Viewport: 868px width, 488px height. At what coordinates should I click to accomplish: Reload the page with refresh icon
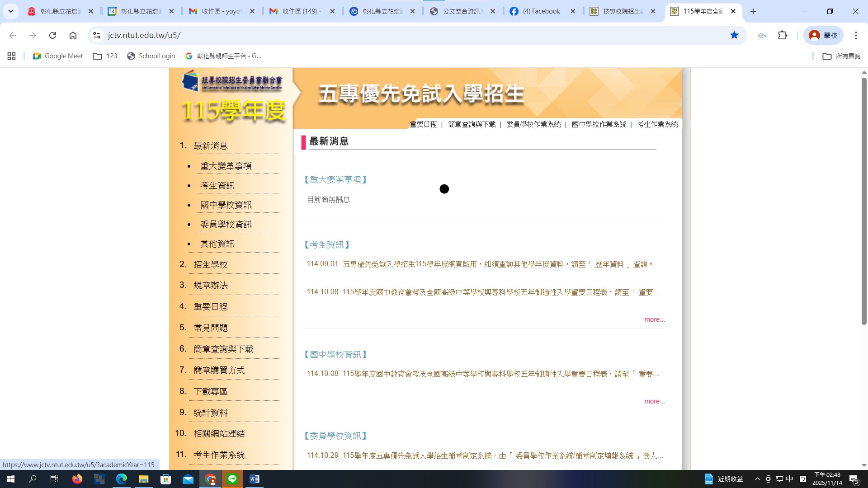52,35
